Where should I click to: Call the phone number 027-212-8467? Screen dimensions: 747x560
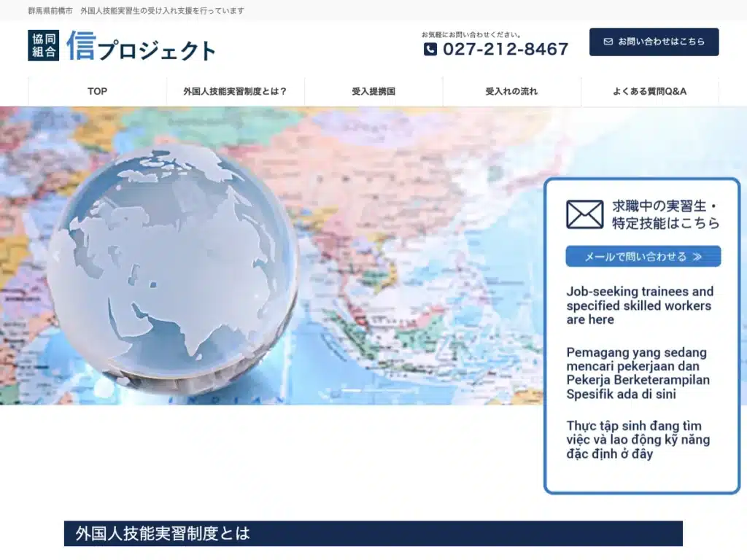click(506, 49)
